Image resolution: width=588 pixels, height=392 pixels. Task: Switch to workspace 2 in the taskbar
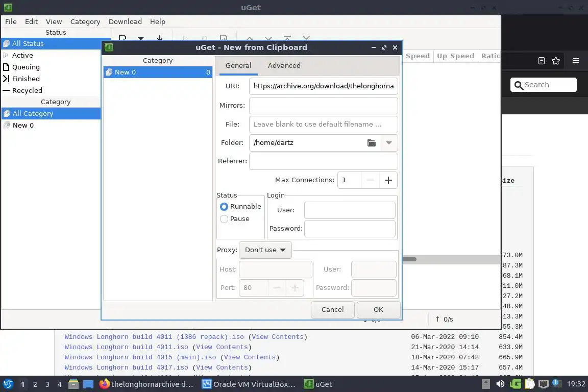(x=35, y=384)
